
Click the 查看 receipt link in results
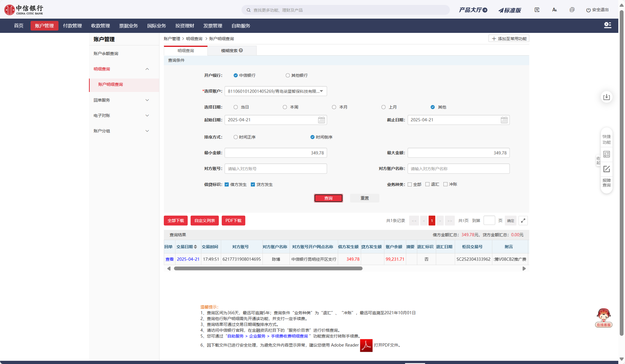[169, 259]
